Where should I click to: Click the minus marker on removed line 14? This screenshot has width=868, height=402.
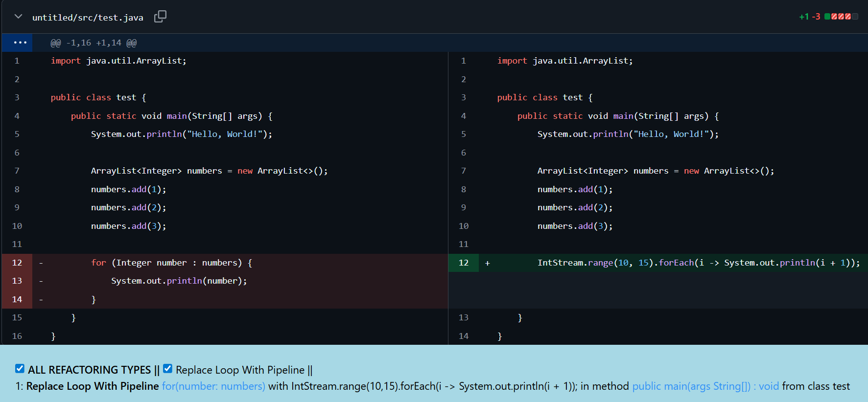pyautogui.click(x=41, y=299)
